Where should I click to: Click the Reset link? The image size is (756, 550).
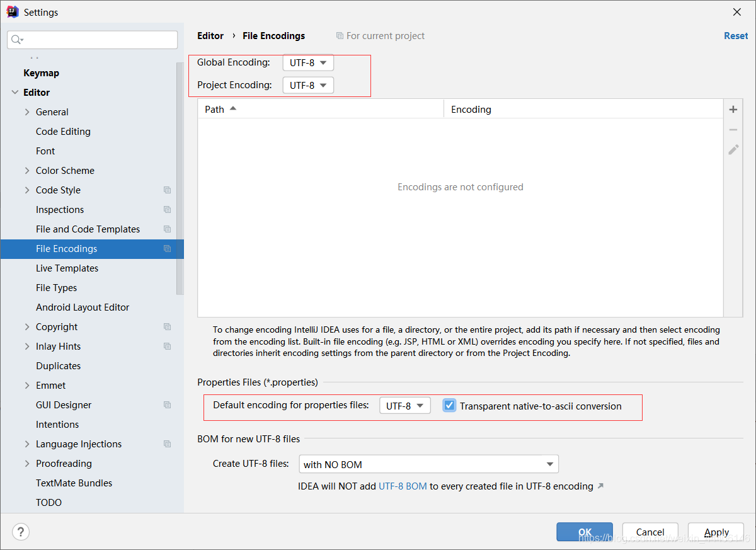(x=736, y=36)
